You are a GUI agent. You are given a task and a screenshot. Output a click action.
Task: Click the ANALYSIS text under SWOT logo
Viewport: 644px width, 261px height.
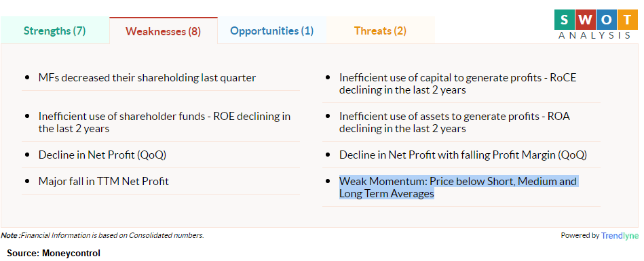pos(594,35)
